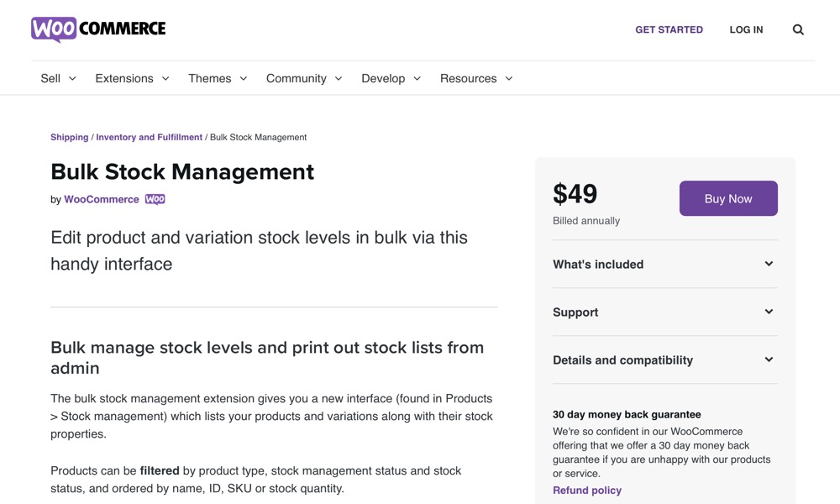The height and width of the screenshot is (504, 840).
Task: Click the chevron beside Community
Action: 339,79
